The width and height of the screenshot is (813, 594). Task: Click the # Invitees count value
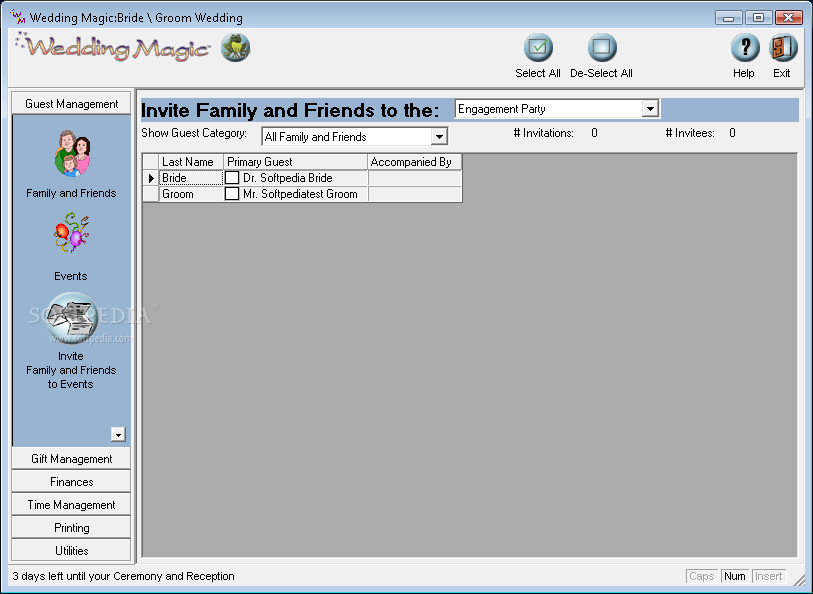pyautogui.click(x=732, y=133)
